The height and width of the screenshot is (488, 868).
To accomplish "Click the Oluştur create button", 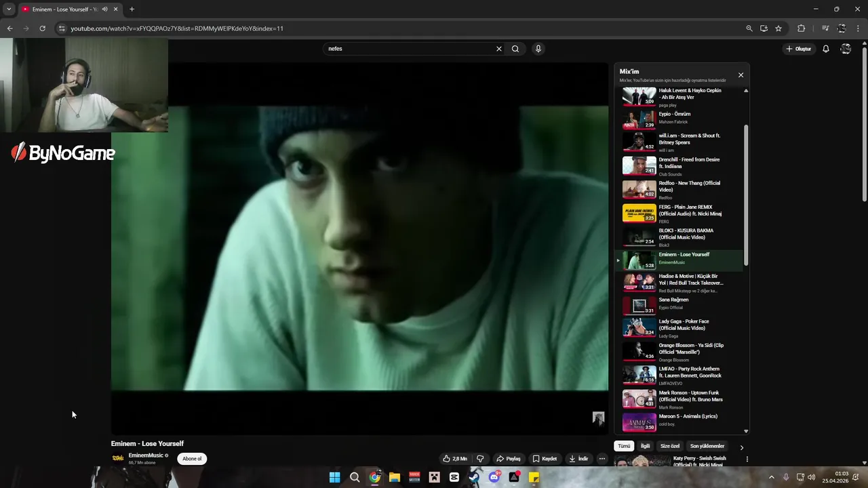I will [x=799, y=49].
